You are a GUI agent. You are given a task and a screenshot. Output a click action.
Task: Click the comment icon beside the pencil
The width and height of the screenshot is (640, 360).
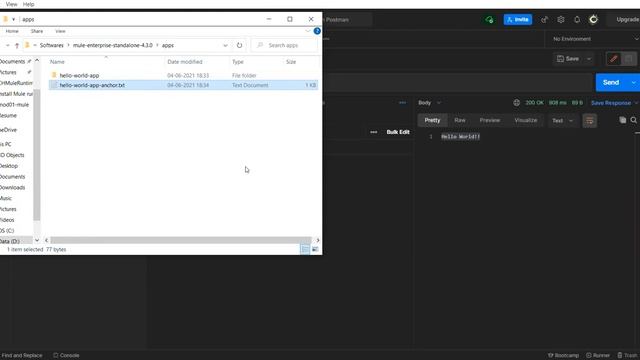coord(629,59)
